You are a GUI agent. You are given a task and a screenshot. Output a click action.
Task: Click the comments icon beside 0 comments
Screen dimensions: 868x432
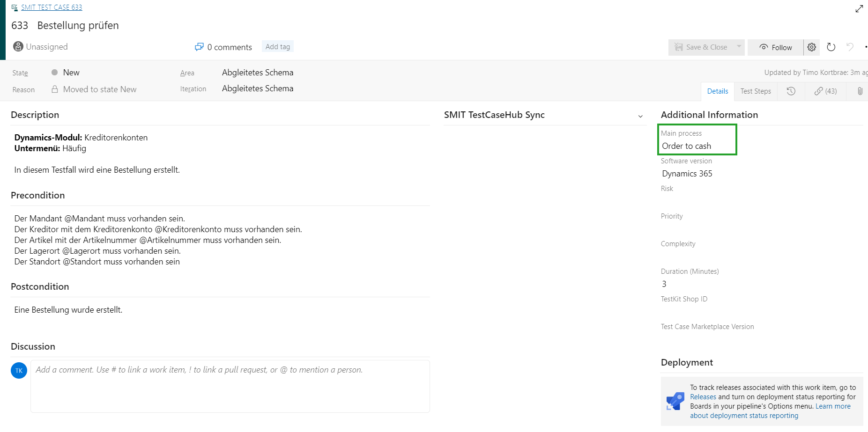click(199, 47)
